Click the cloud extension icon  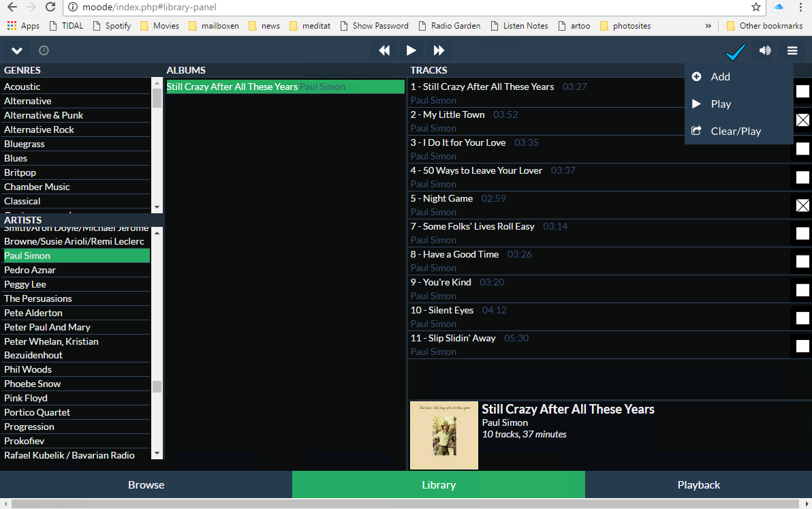pyautogui.click(x=779, y=7)
